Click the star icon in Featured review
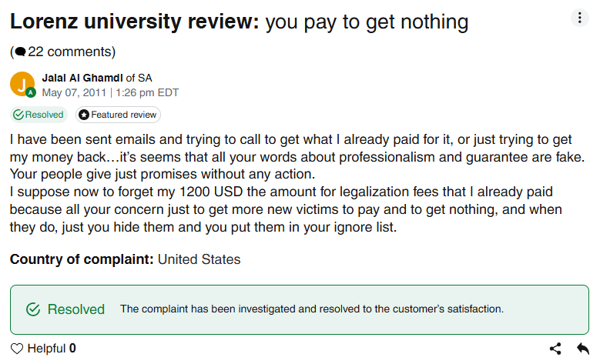Screen dimensions: 600x364 (x=83, y=115)
